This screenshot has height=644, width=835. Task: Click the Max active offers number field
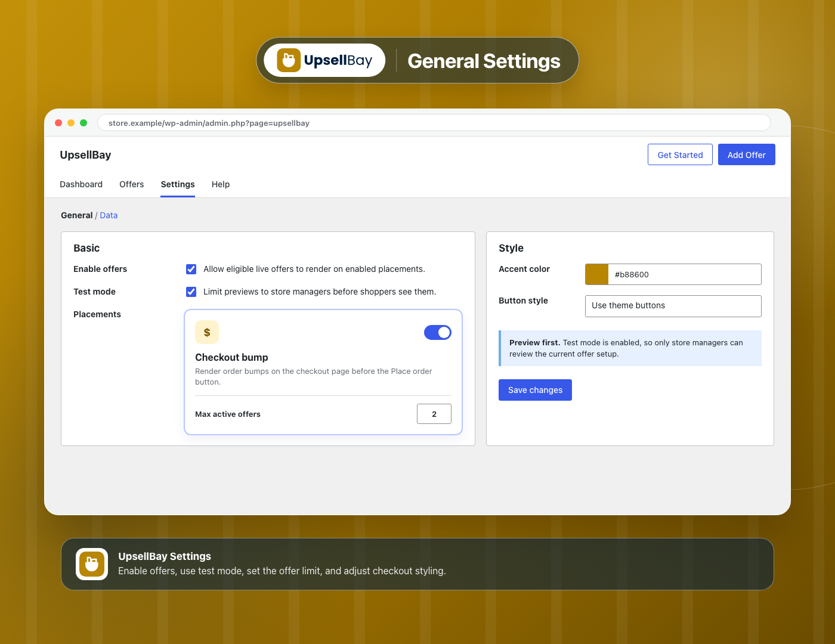click(434, 414)
